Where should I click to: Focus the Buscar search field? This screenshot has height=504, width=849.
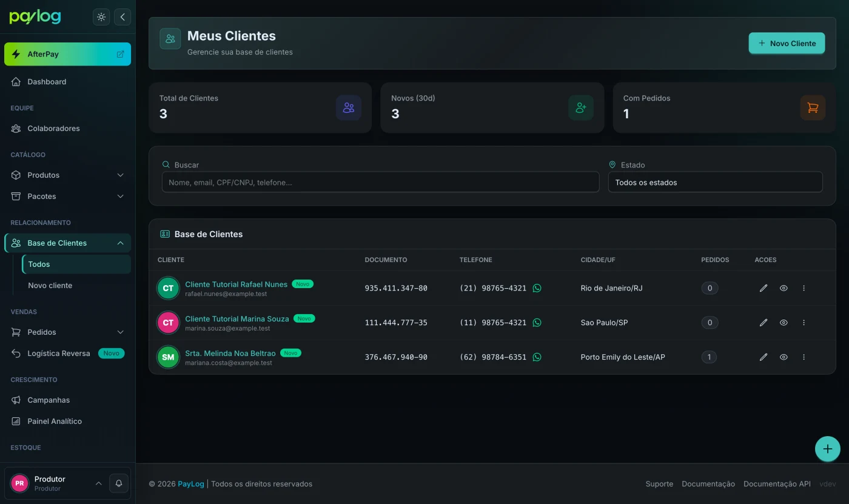point(380,183)
